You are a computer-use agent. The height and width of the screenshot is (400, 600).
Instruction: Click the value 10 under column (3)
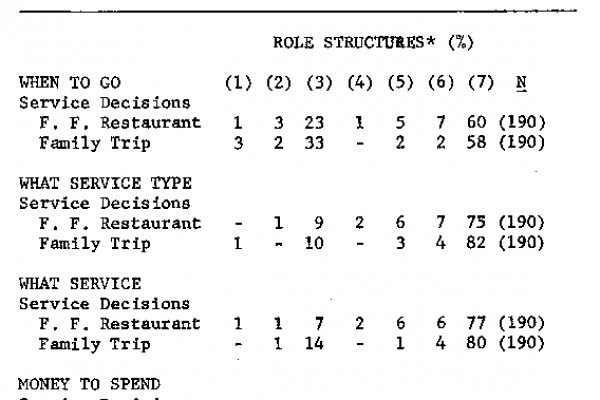pyautogui.click(x=314, y=243)
